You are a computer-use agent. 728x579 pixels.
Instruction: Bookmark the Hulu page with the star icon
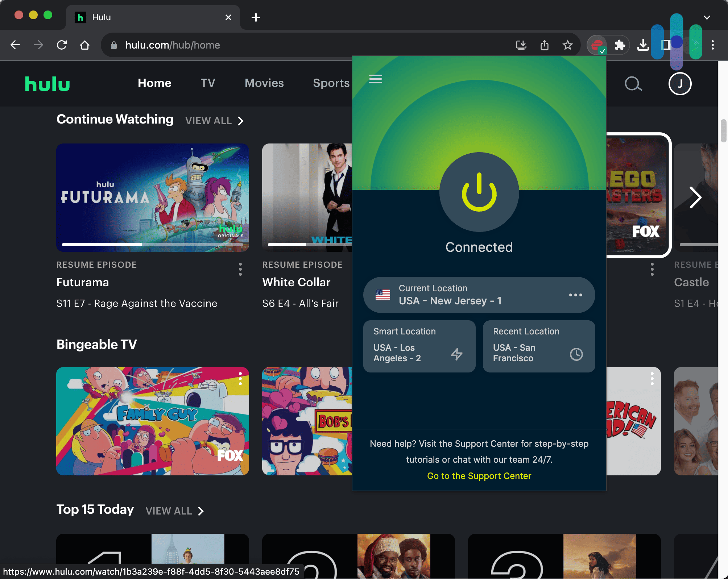pos(568,45)
